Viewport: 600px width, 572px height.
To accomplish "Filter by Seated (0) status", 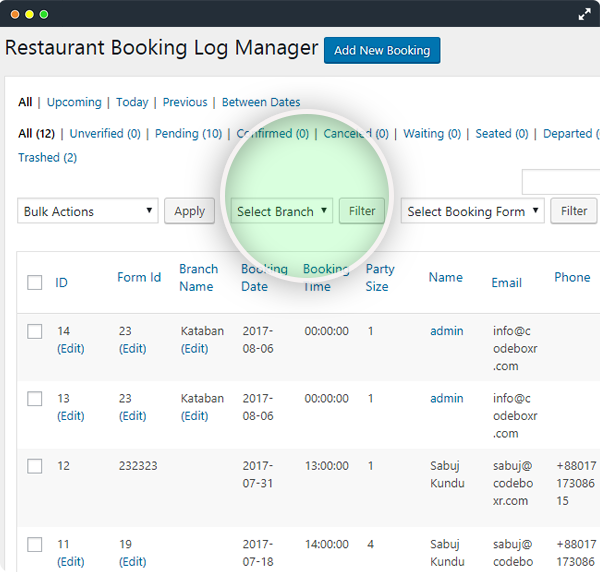I will (502, 134).
